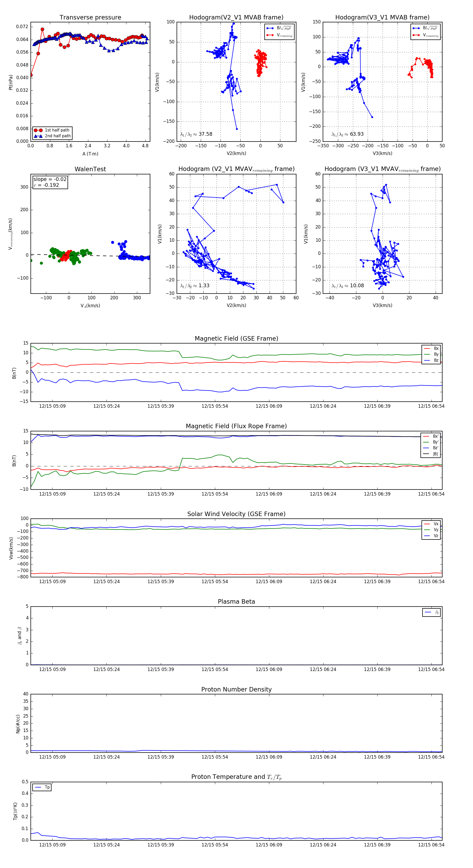The width and height of the screenshot is (473, 868).
Task: Click the 'Proton Number Density' title
Action: (236, 689)
